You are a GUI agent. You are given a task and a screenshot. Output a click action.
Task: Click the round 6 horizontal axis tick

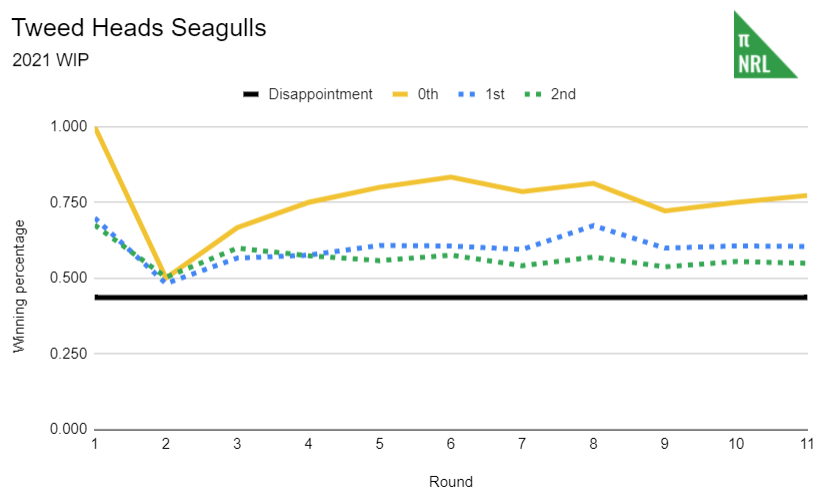[x=451, y=444]
